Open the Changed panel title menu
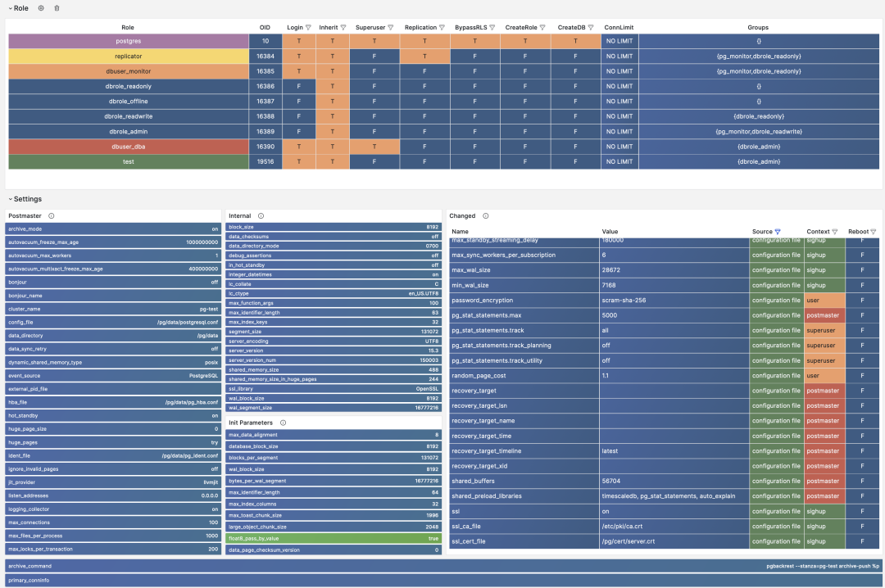 coord(462,215)
